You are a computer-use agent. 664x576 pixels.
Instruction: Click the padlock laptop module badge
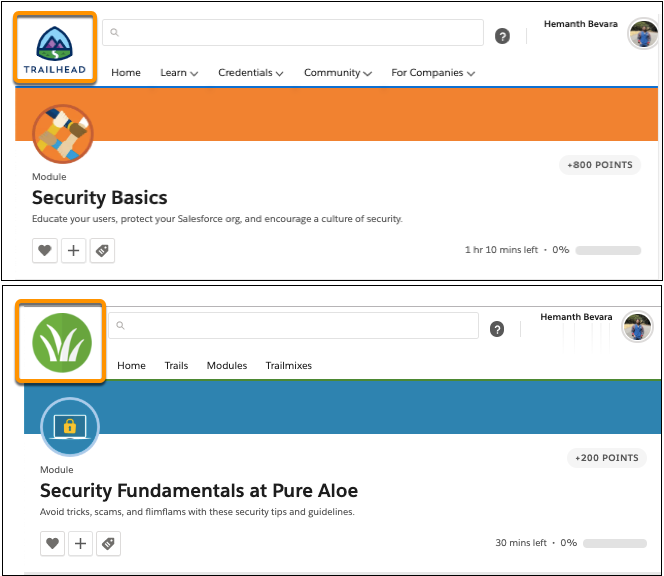[70, 427]
